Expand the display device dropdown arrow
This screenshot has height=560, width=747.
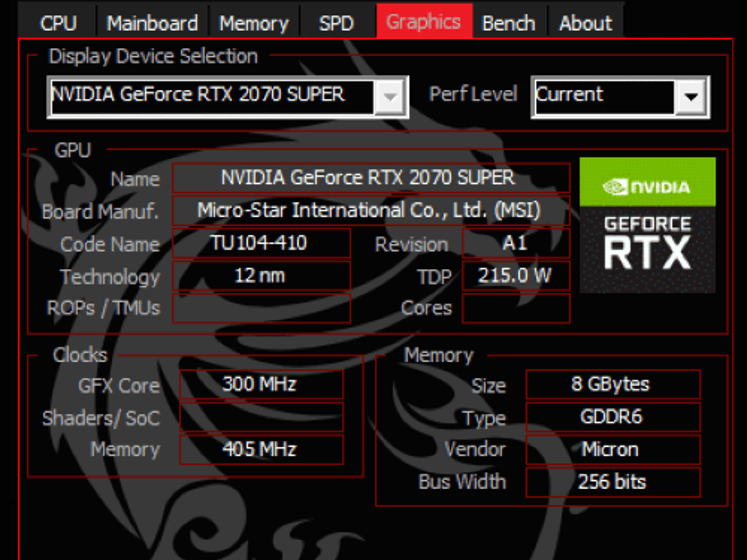[x=390, y=97]
